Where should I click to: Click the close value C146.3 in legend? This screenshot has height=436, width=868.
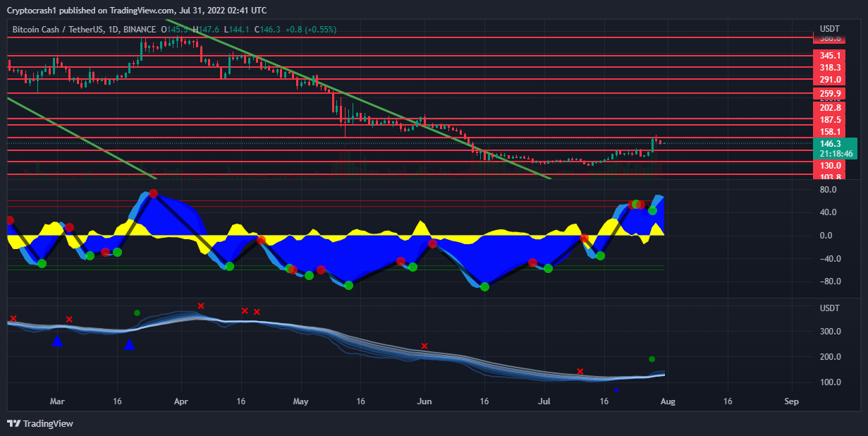(x=267, y=30)
